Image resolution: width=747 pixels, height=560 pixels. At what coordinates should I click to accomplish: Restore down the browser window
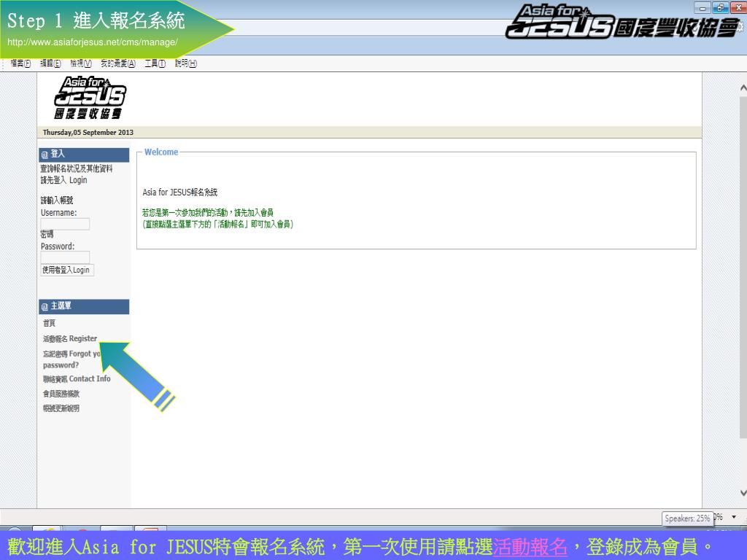tap(720, 7)
